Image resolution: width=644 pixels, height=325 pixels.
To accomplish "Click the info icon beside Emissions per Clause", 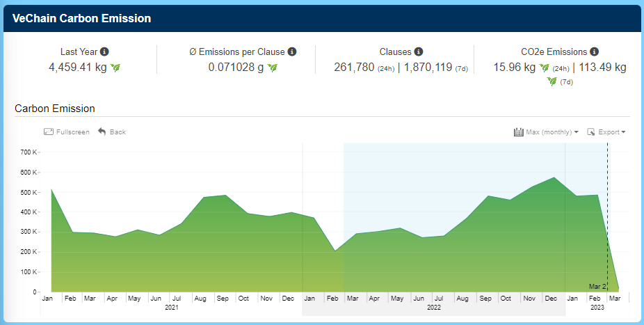I will (x=292, y=51).
